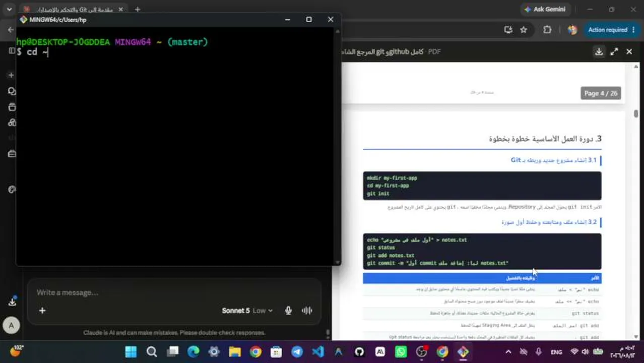Close the Git introduction browser tab
644x363 pixels.
(121, 9)
